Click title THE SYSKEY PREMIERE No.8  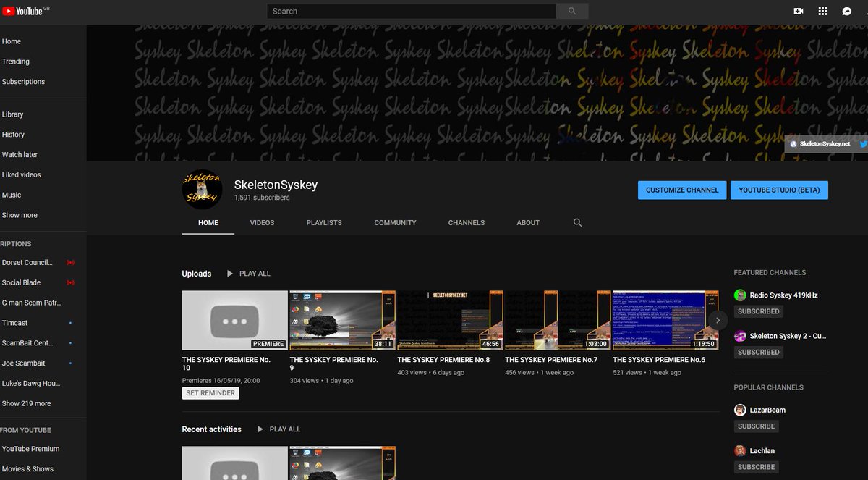coord(443,360)
